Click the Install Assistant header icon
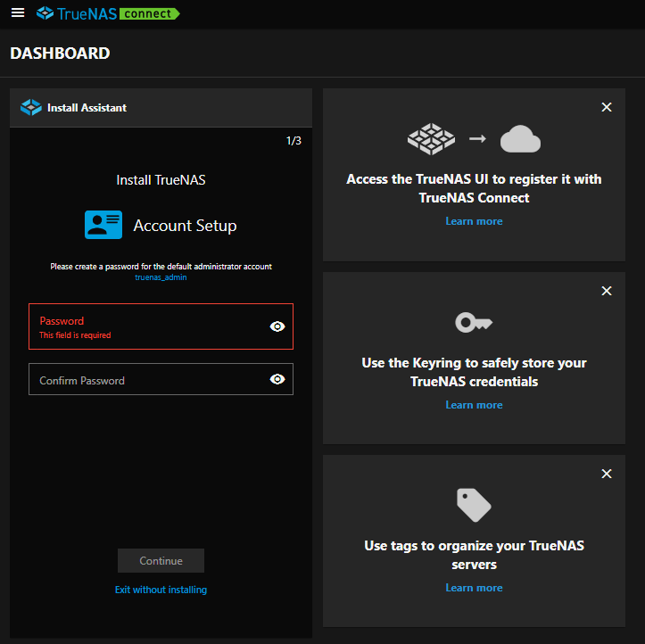Screen dimensions: 645x644 pos(31,107)
